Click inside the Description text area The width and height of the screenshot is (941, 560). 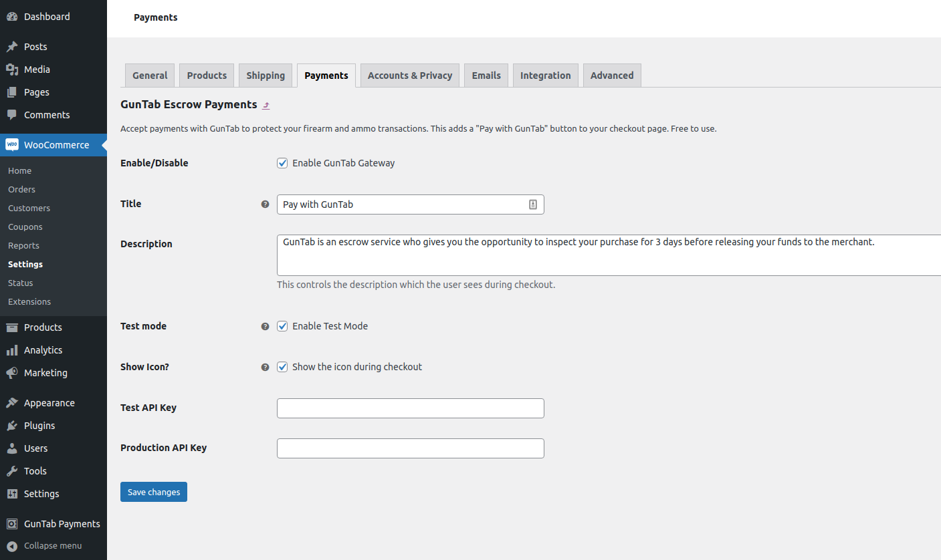click(609, 255)
